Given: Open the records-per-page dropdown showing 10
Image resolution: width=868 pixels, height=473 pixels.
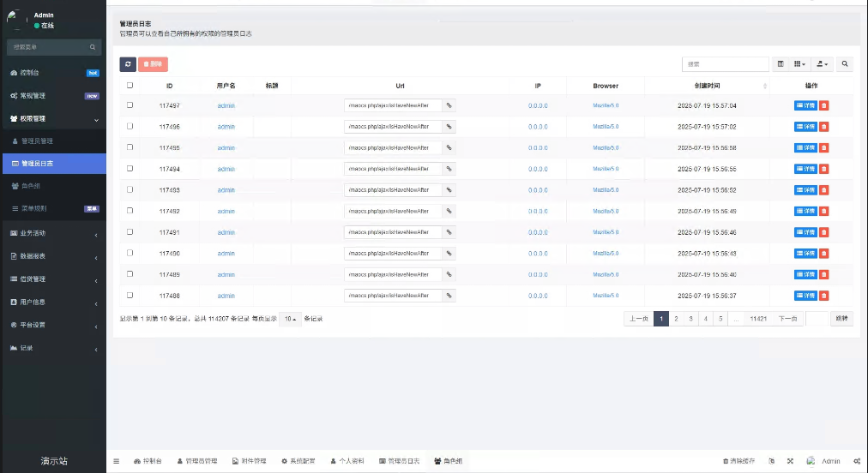Looking at the screenshot, I should pos(290,319).
